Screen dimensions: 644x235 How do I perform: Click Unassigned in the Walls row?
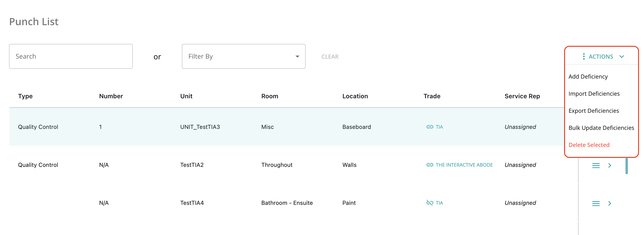[520, 165]
